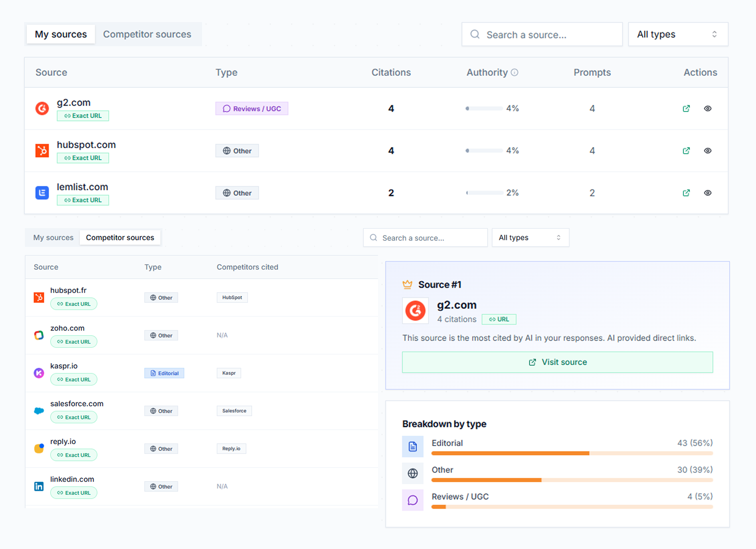This screenshot has height=549, width=756.
Task: Click the top Search a source field
Action: click(542, 34)
